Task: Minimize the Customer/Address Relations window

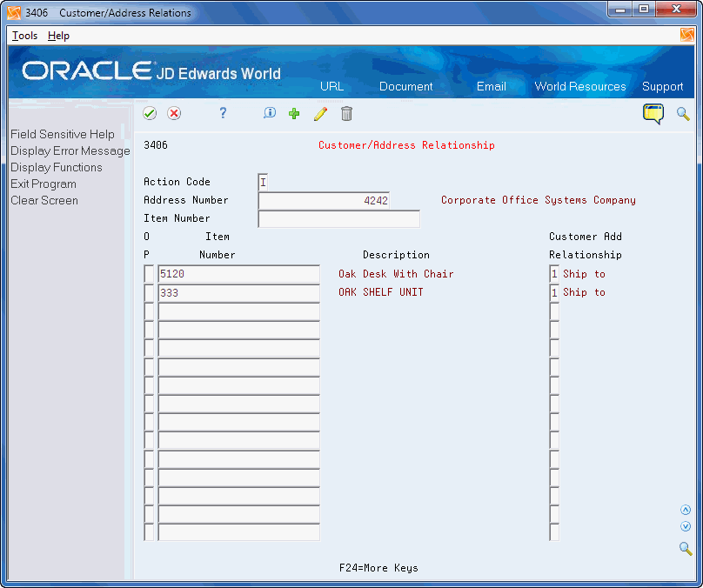Action: (x=620, y=9)
